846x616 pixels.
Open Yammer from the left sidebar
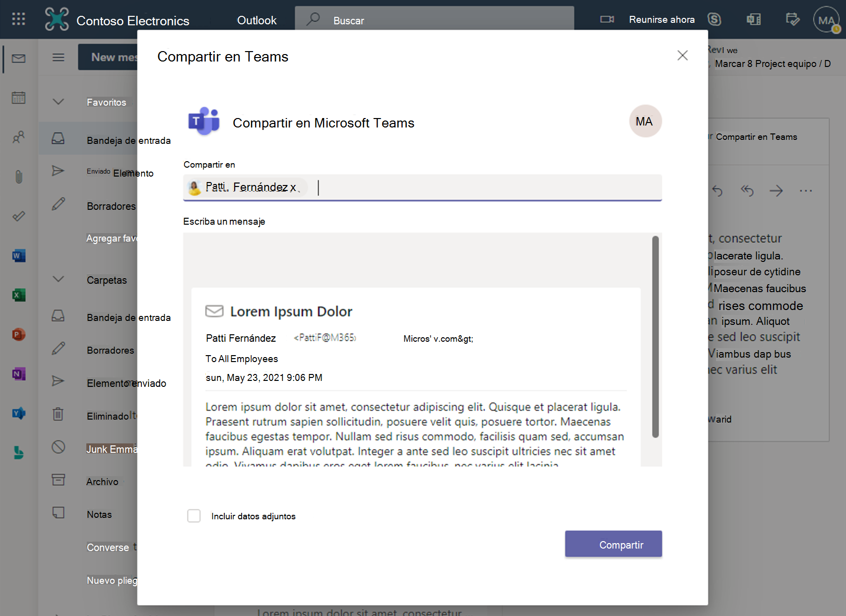click(x=18, y=413)
